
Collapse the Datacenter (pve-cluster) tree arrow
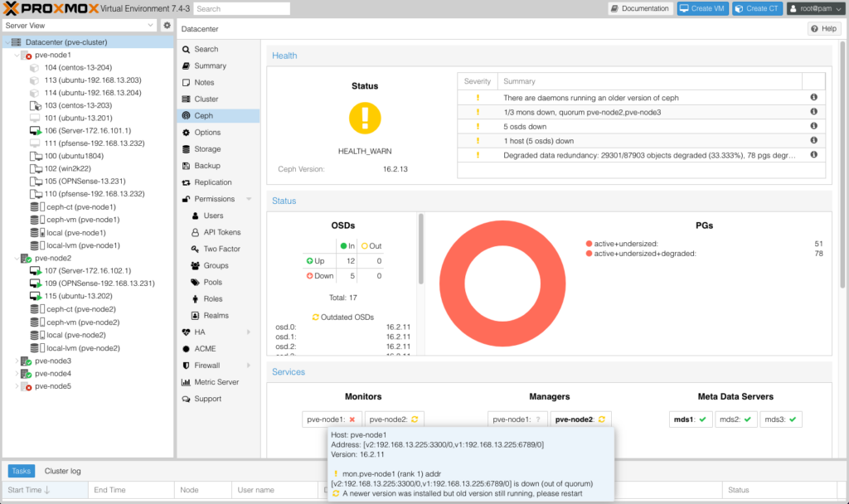[x=7, y=42]
